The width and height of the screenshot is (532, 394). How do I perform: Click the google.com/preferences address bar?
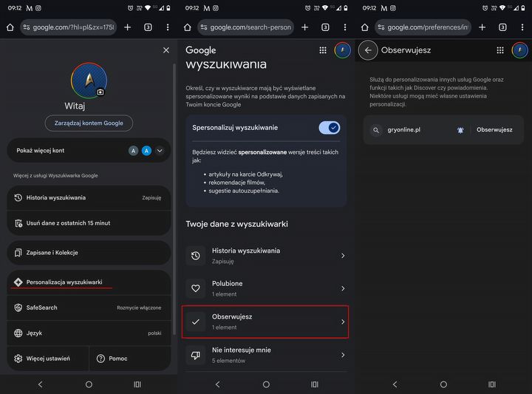(x=424, y=27)
